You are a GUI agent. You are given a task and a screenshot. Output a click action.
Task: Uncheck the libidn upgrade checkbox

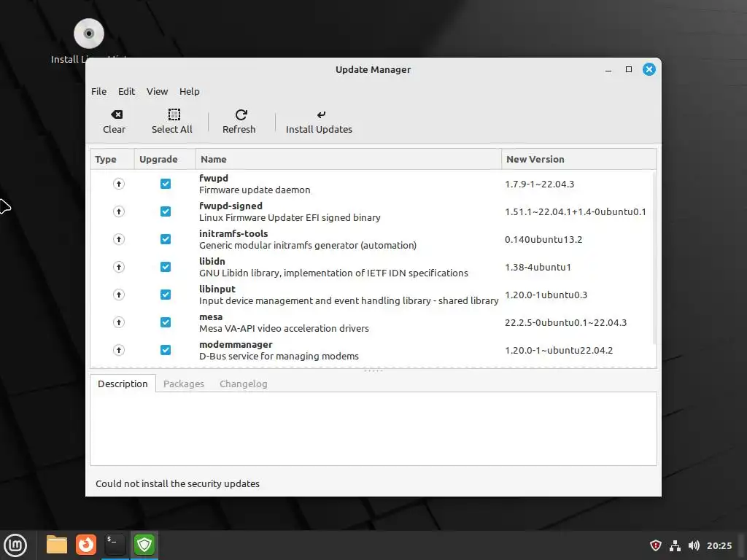(x=166, y=267)
